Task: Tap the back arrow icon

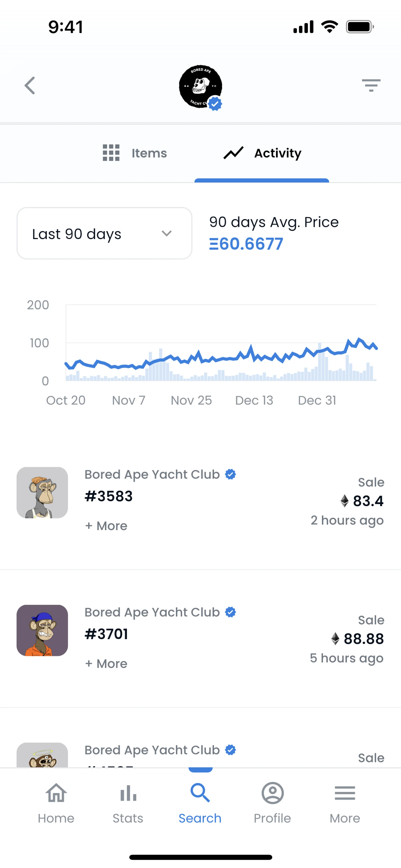Action: (30, 86)
